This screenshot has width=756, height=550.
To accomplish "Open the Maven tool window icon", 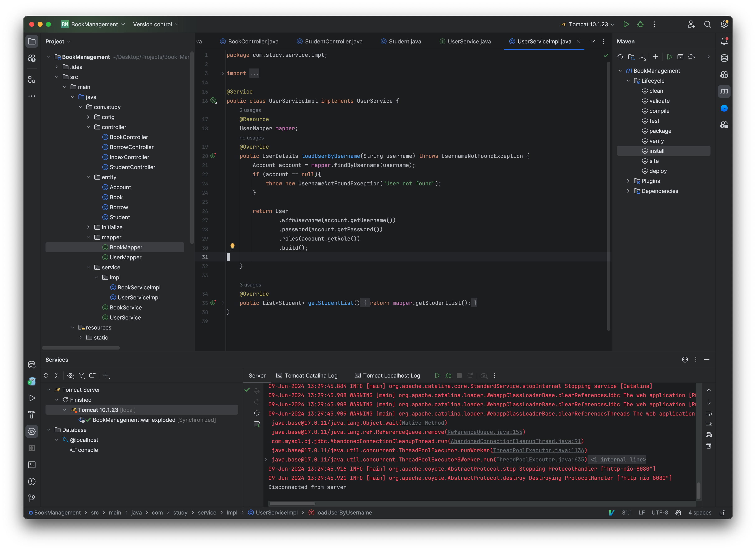I will tap(724, 91).
